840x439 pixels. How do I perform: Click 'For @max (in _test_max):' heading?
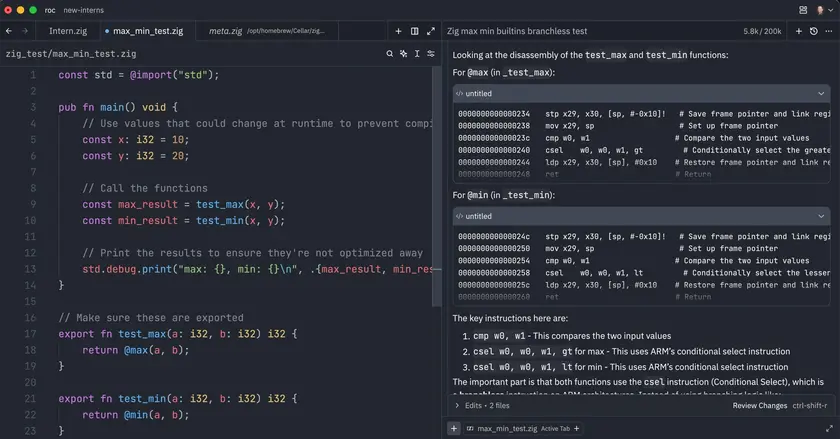504,72
